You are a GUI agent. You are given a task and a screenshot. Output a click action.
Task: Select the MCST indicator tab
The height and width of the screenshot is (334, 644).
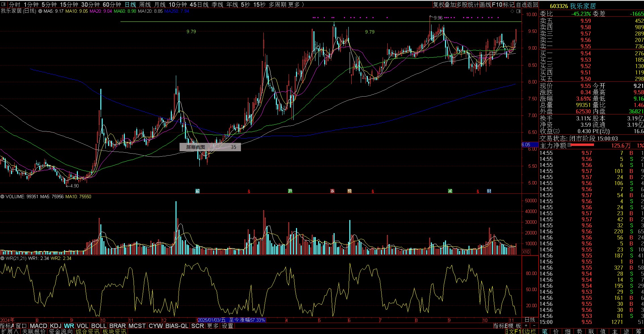137,326
